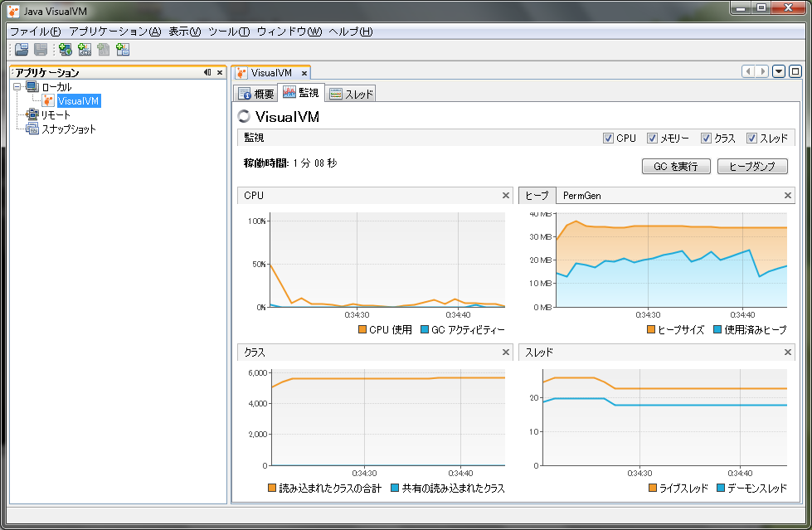This screenshot has height=530, width=812.
Task: Click the Java VisualVM title bar icon
Action: pyautogui.click(x=13, y=11)
